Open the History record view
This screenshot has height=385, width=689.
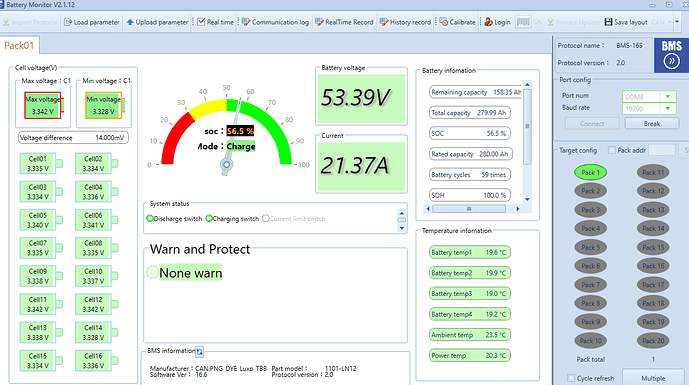[x=405, y=22]
